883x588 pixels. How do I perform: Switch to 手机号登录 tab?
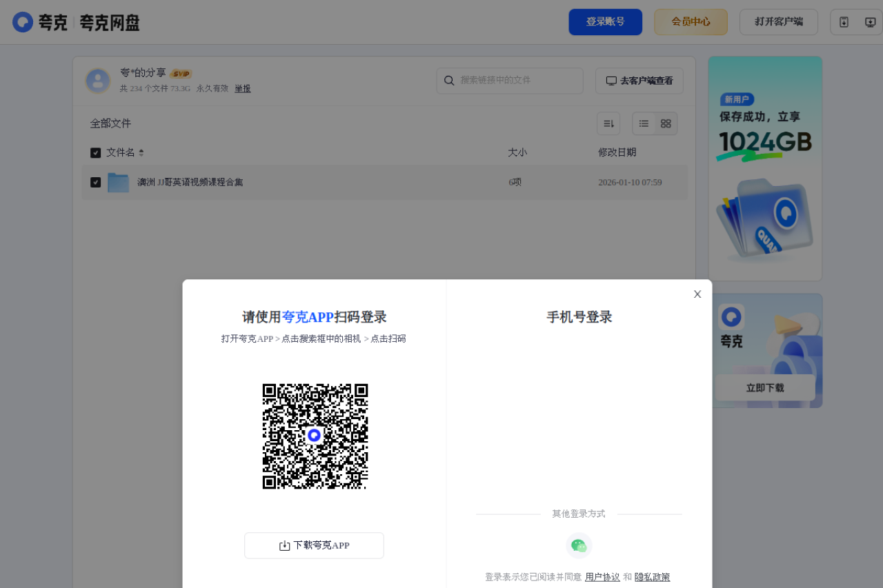tap(579, 316)
